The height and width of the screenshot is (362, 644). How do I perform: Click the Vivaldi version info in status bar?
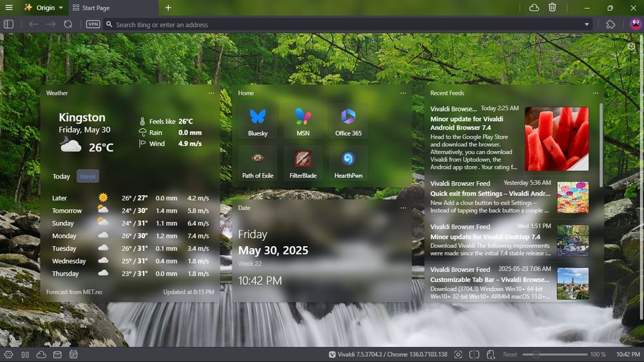tap(388, 355)
